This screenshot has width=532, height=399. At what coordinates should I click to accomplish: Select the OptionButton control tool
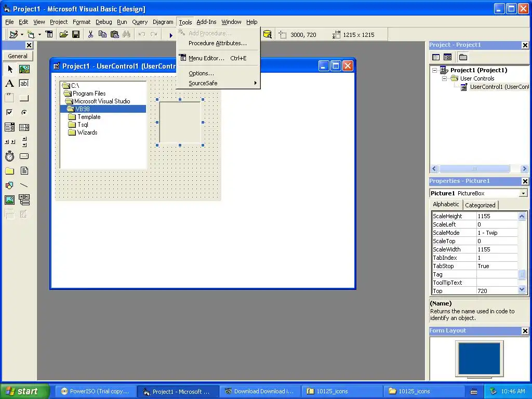pos(24,112)
